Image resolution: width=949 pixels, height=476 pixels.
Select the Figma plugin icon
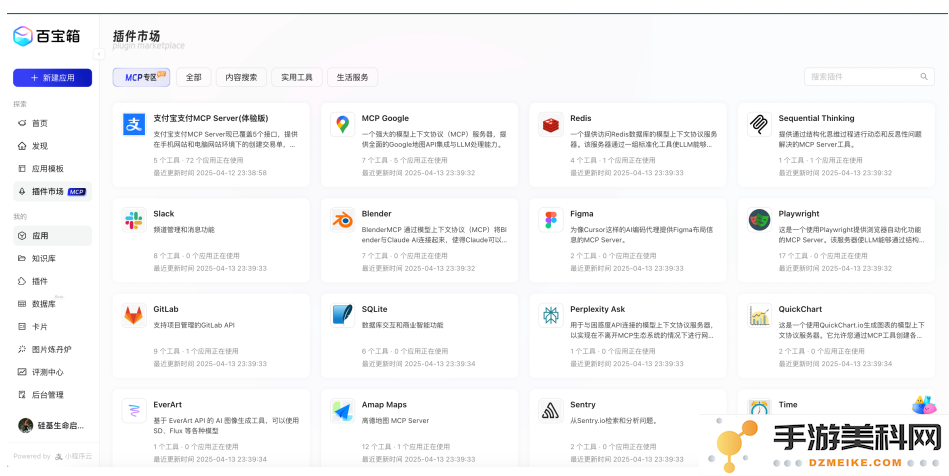pyautogui.click(x=551, y=220)
